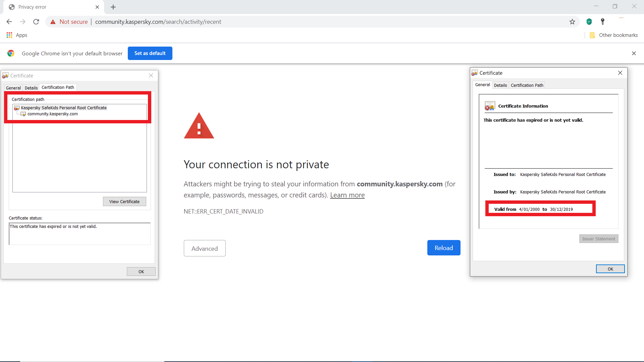This screenshot has width=644, height=362.
Task: Click the Reload page icon in toolbar
Action: (x=36, y=22)
